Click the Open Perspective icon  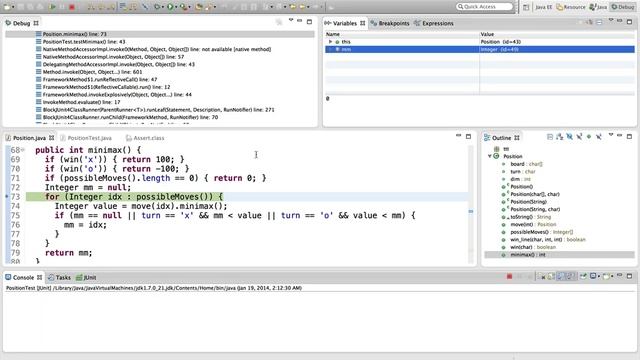coord(526,7)
